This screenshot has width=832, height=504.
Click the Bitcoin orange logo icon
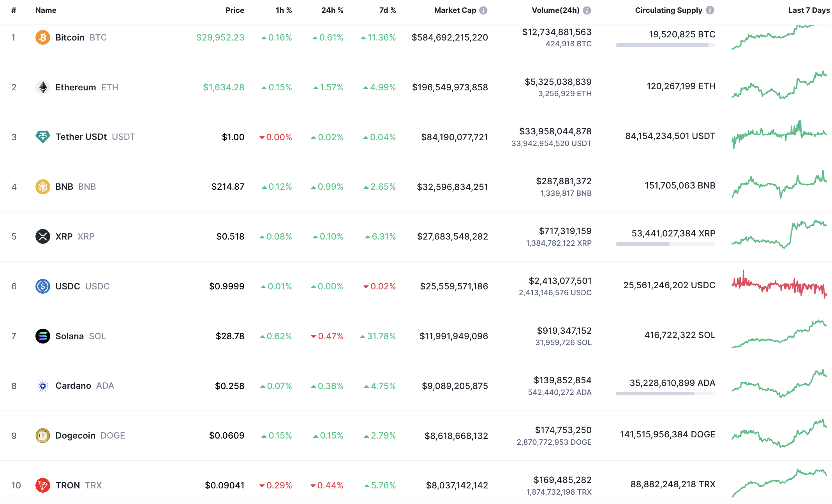[43, 37]
